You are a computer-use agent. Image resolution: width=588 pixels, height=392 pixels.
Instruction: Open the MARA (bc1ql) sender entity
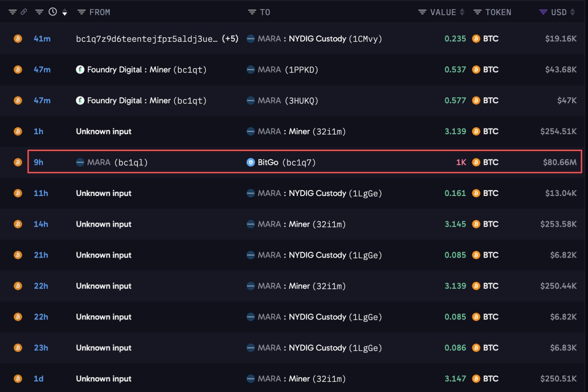(x=118, y=162)
